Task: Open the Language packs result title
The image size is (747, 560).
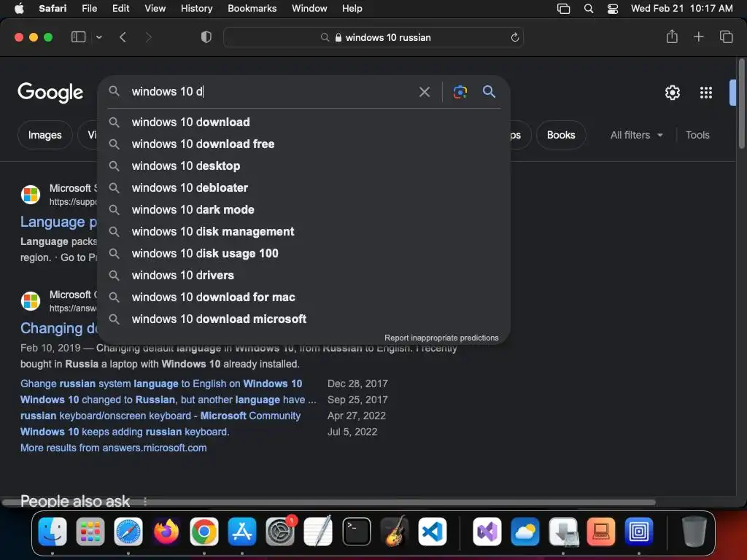Action: [x=58, y=222]
